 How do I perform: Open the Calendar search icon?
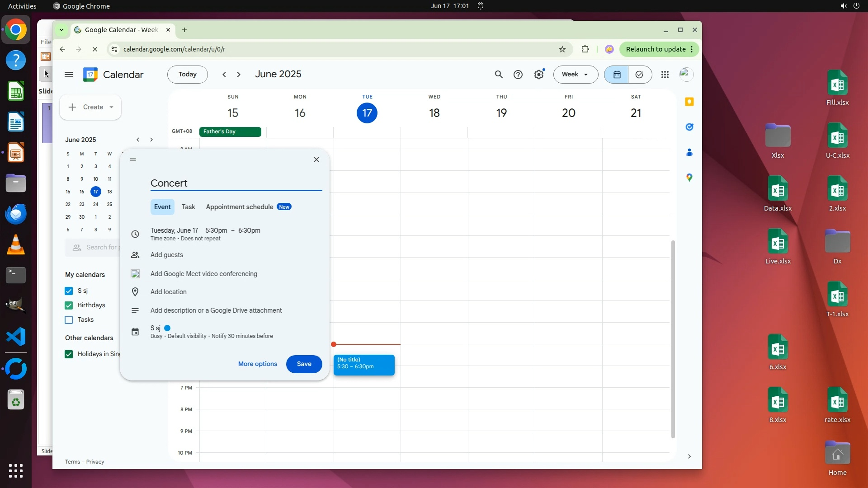tap(499, 75)
